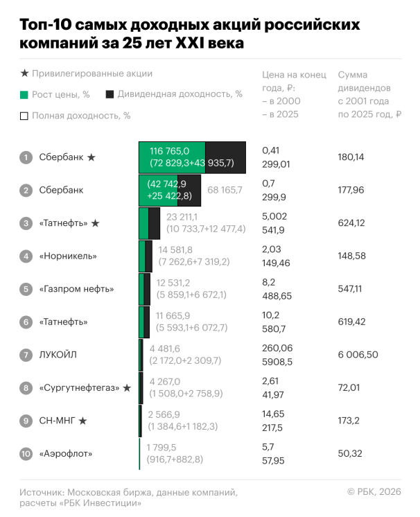Click the star next to third-ranked «Татнефть»
420x517 pixels.
96,223
